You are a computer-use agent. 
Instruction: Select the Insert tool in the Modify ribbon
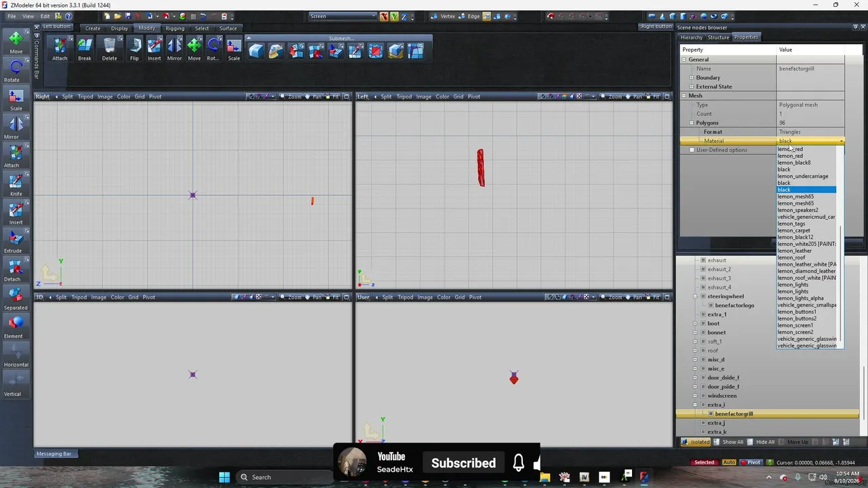[154, 49]
